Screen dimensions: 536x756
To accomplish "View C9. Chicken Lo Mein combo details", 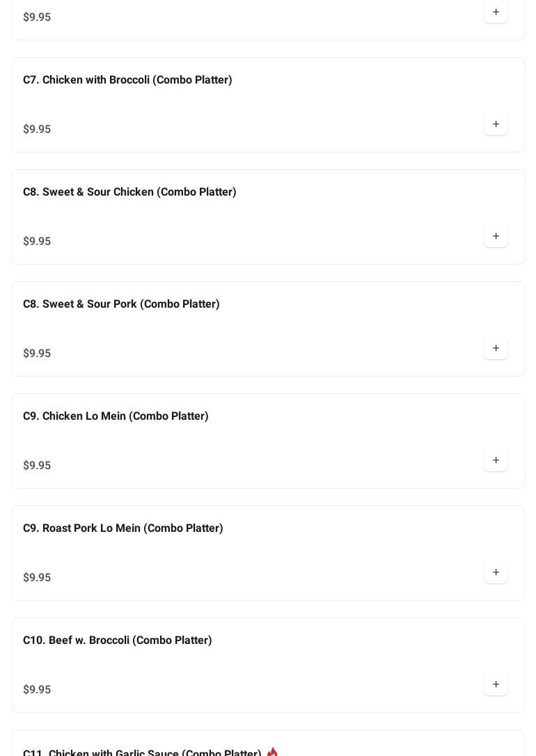I will (116, 416).
